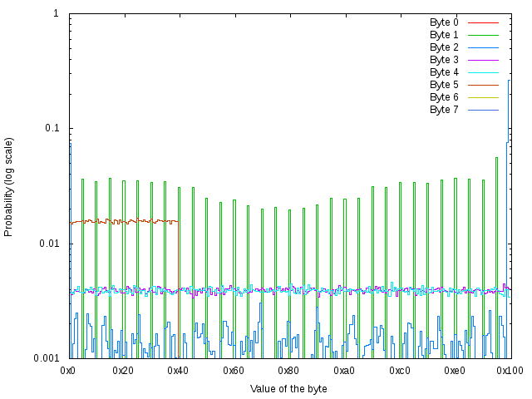Select the Byte 4 legend label
Viewport: 532px width, 399px height.
tap(444, 72)
